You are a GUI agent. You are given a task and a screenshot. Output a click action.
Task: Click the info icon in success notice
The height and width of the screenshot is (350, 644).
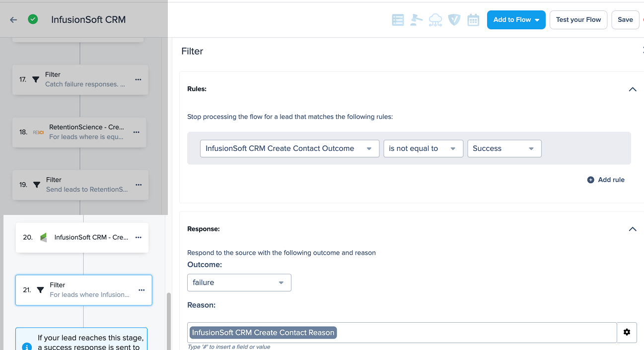(x=27, y=347)
